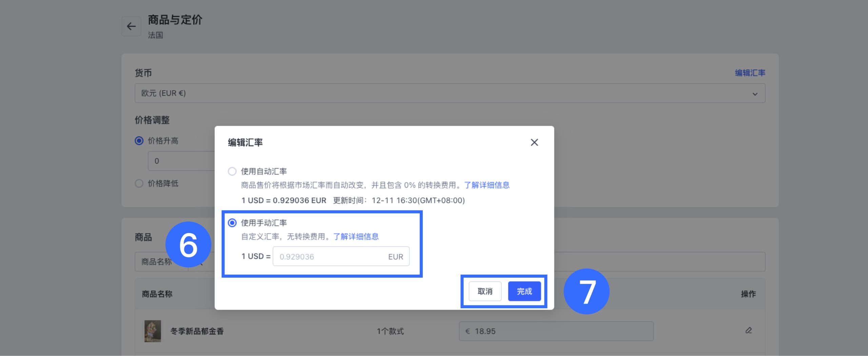Choose the 价格升高 radio button
The width and height of the screenshot is (868, 356).
pos(139,141)
